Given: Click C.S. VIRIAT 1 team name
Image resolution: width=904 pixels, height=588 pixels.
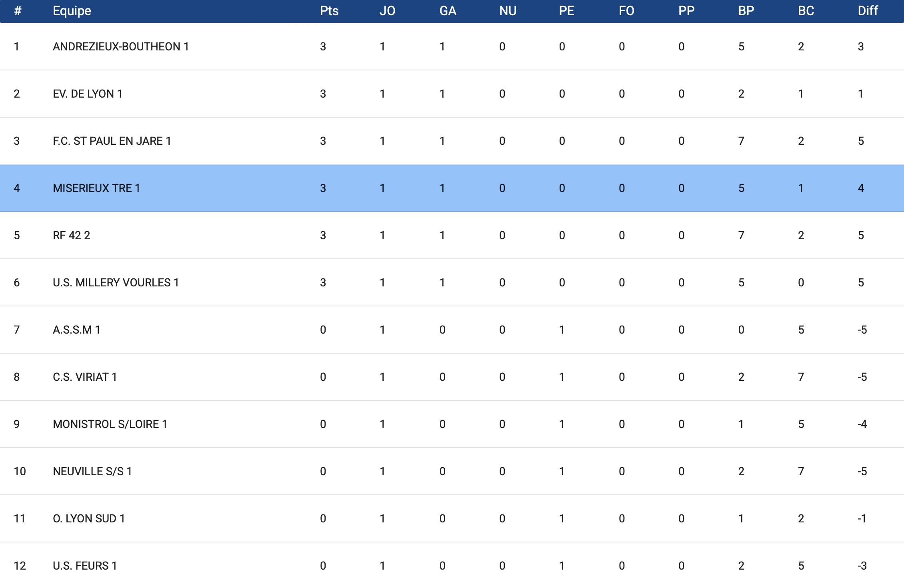Looking at the screenshot, I should click(85, 377).
